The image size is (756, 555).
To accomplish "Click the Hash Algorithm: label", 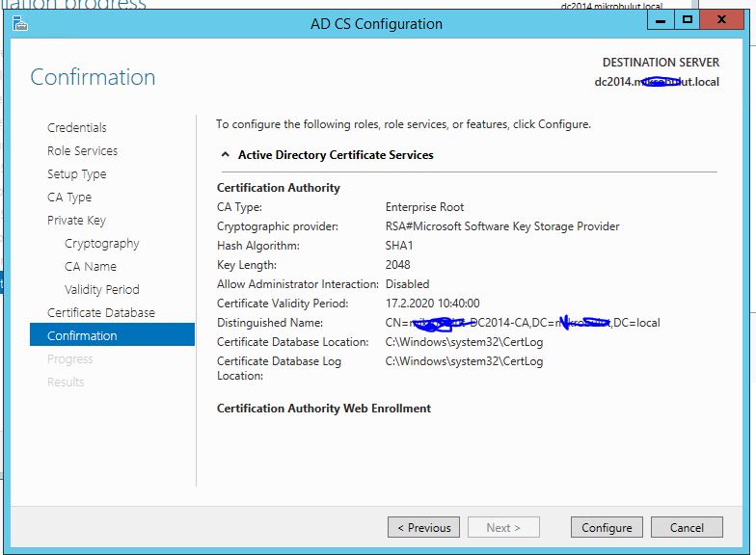I will (x=258, y=246).
